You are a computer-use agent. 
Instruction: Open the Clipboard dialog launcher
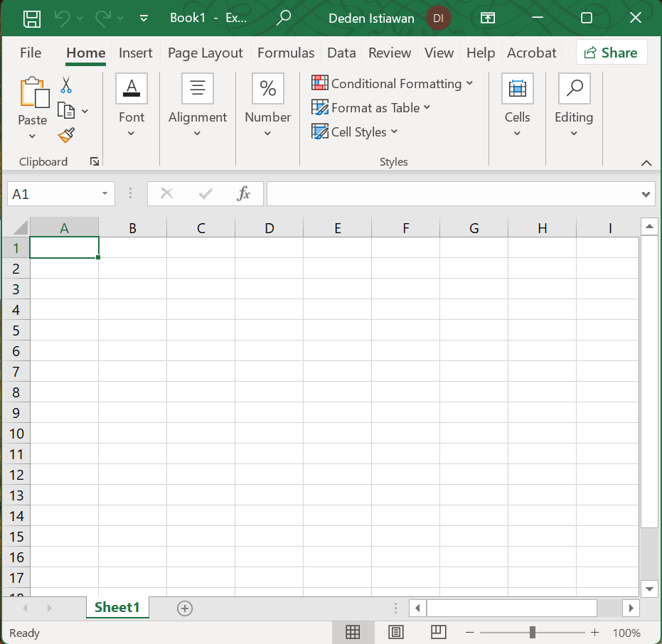95,161
